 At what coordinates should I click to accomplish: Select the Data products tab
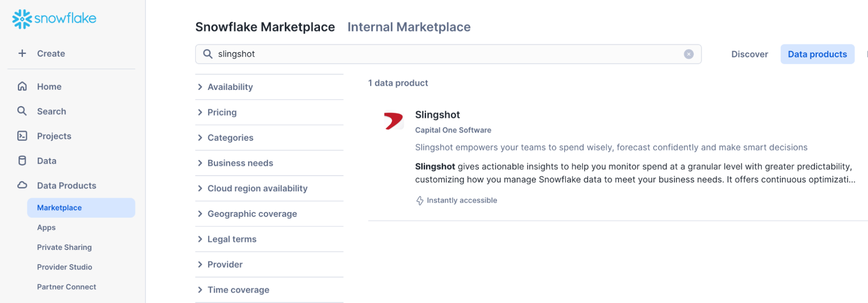817,54
